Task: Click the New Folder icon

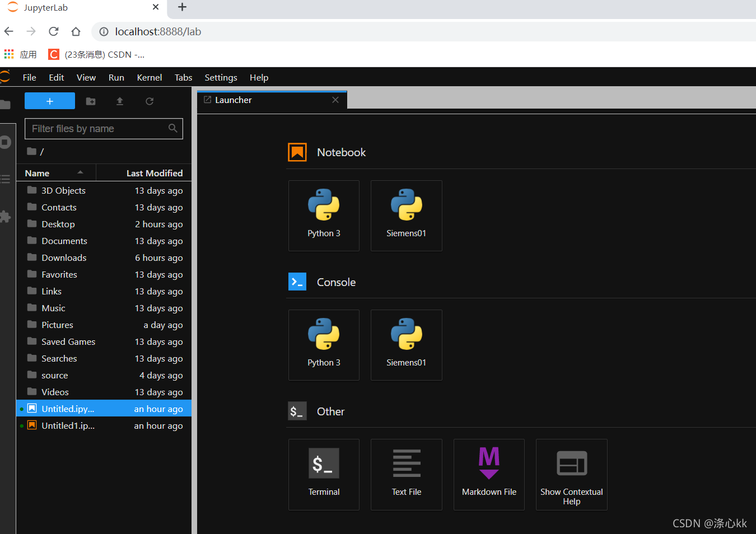Action: [91, 101]
